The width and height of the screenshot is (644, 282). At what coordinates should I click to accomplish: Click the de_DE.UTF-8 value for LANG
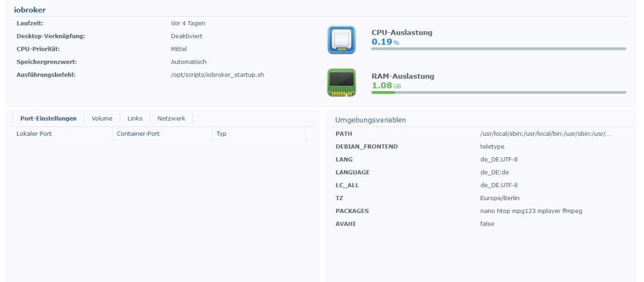pyautogui.click(x=499, y=159)
